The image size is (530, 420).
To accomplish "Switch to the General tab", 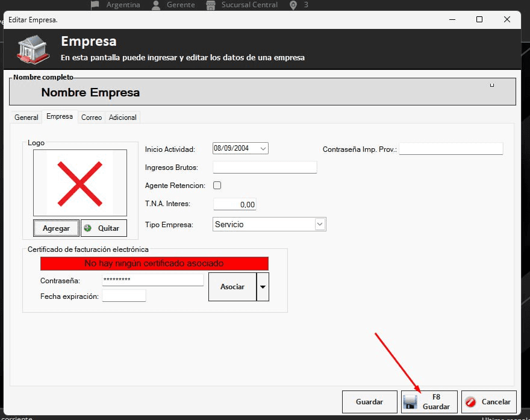I will (x=26, y=118).
